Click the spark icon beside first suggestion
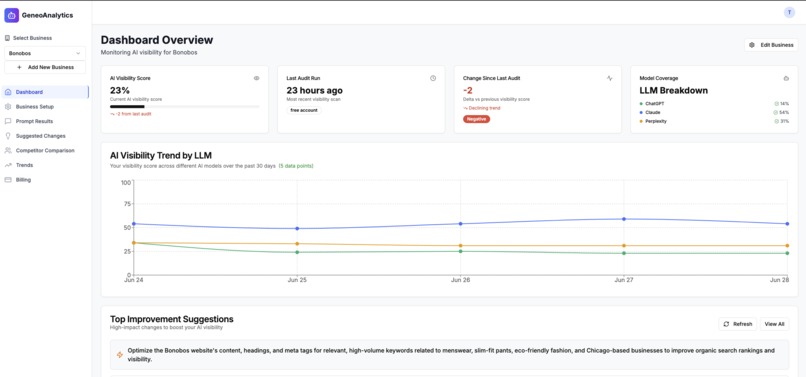This screenshot has width=806, height=377. 120,355
